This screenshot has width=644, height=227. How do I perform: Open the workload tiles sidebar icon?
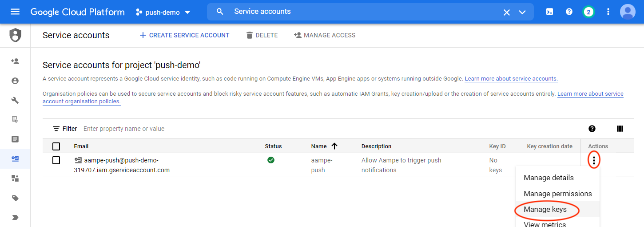tap(15, 178)
